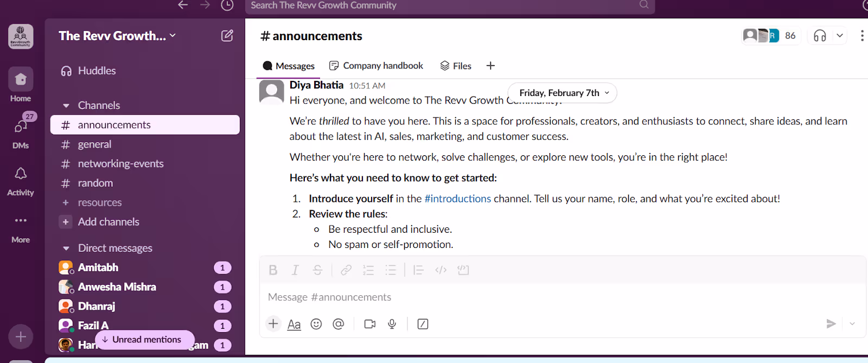Collapse the Channels section
Screen dimensions: 868x363
[x=66, y=105]
